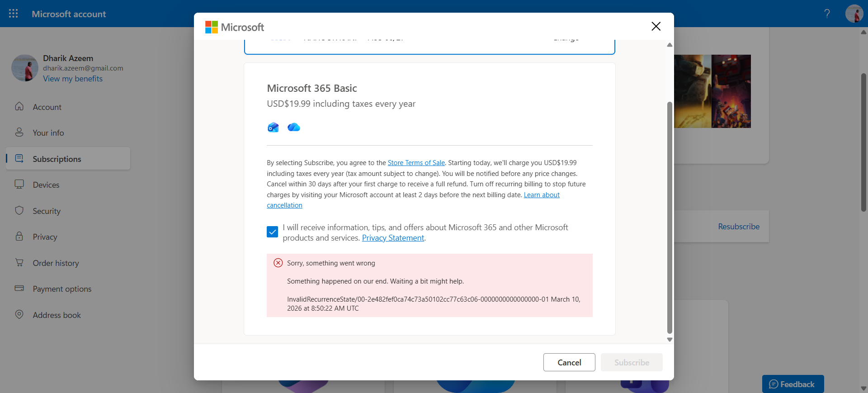Click the Privacy lock icon
The width and height of the screenshot is (868, 393).
[19, 236]
